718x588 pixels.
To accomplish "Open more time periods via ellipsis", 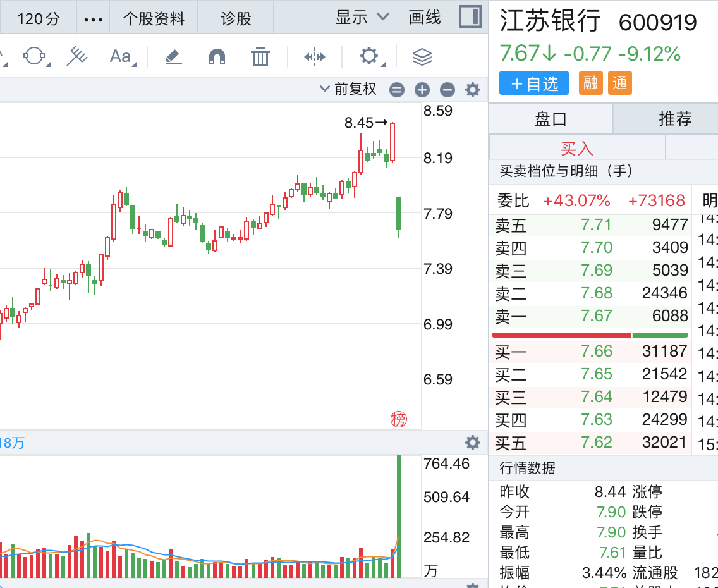I will (93, 19).
